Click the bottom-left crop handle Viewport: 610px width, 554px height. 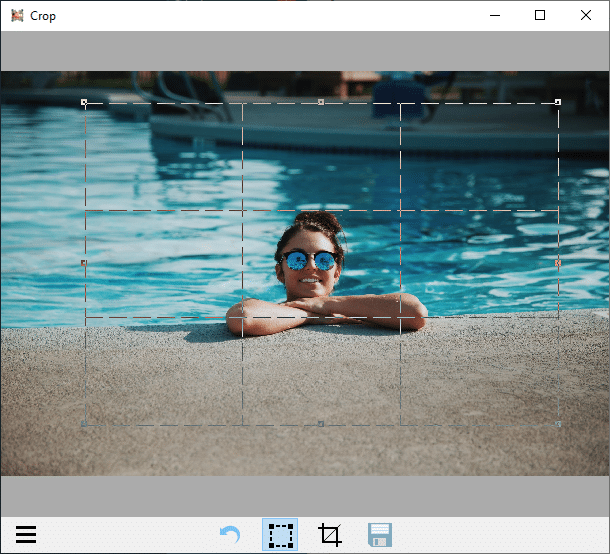pyautogui.click(x=84, y=424)
